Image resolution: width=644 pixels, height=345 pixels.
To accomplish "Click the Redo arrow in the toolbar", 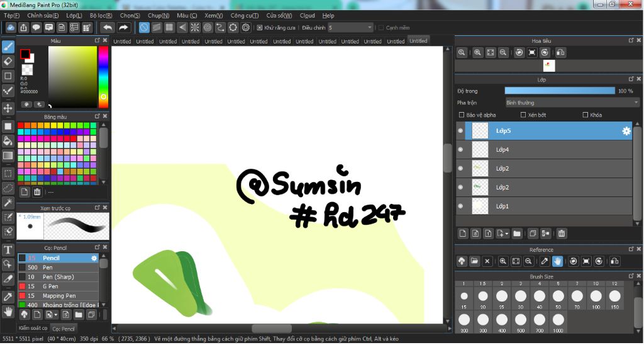I will pos(123,28).
